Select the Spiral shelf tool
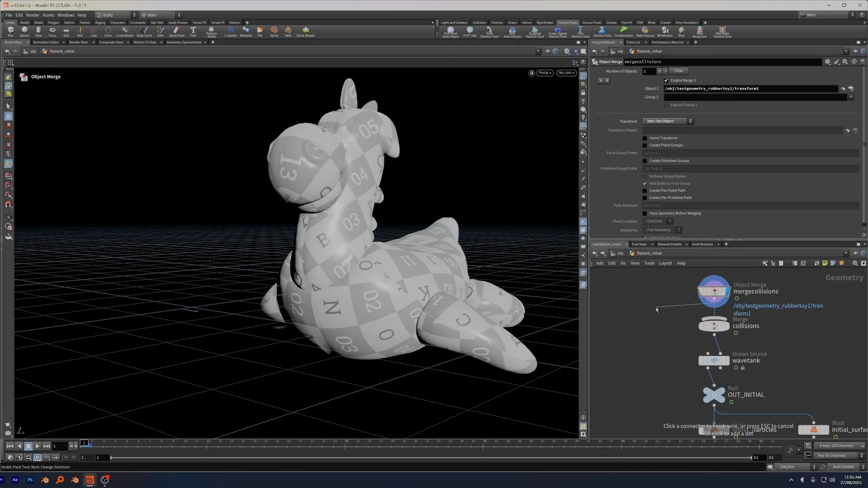The image size is (868, 488). coord(274,32)
